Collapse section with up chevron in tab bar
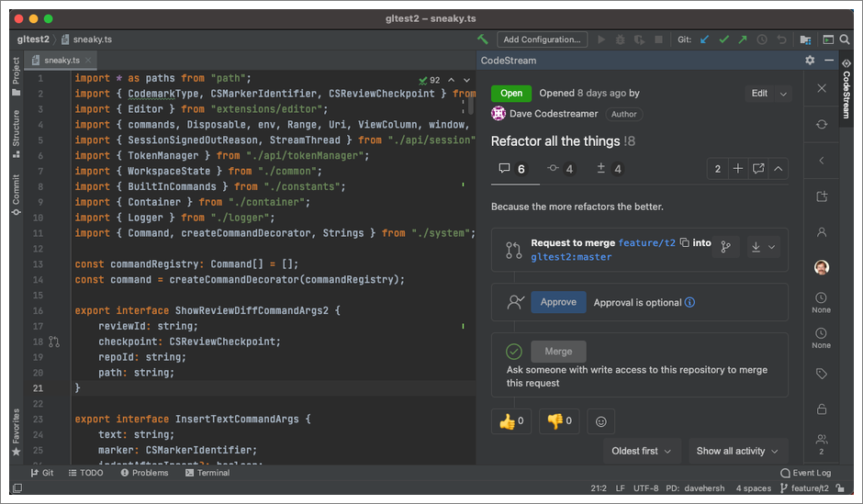Image resolution: width=863 pixels, height=504 pixels. [778, 168]
